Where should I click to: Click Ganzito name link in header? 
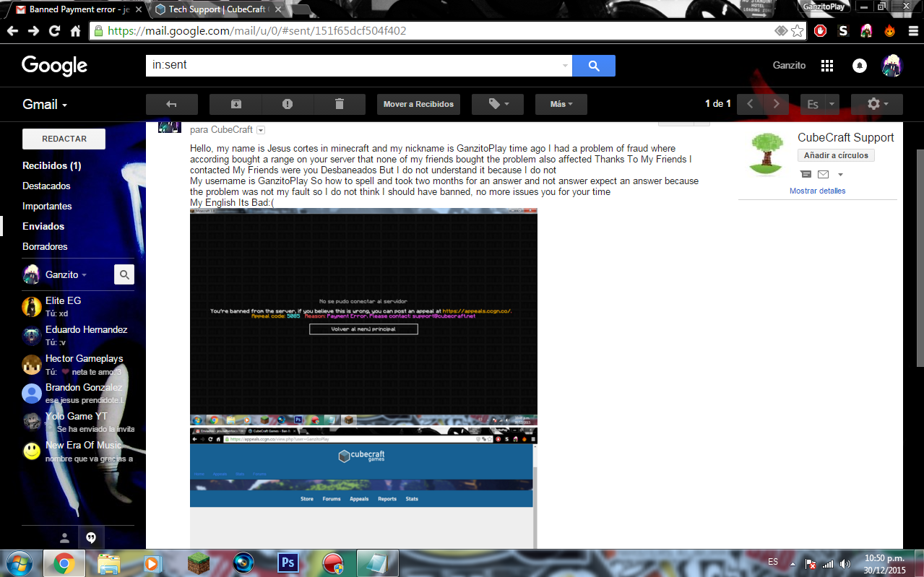pos(789,66)
